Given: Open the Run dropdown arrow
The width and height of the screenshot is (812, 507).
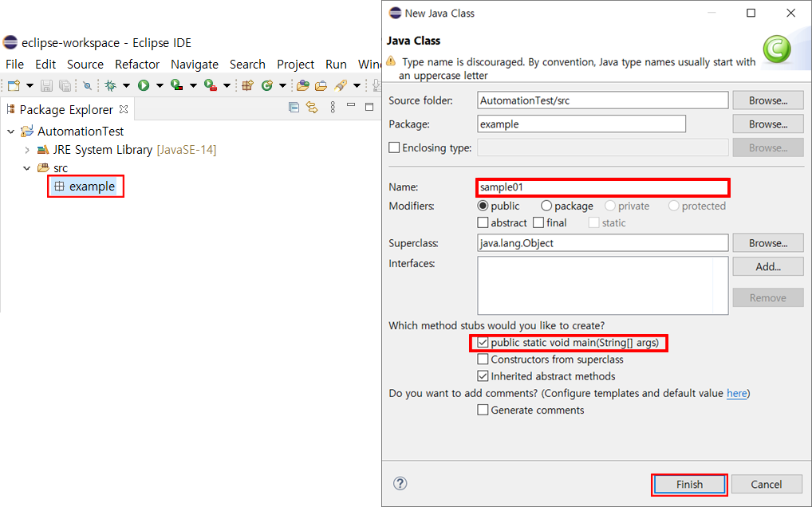Looking at the screenshot, I should (160, 86).
